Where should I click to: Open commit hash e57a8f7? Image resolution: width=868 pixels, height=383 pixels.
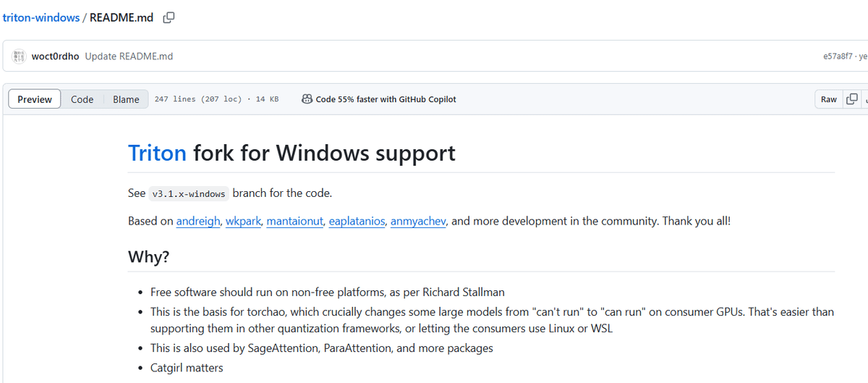click(x=839, y=56)
